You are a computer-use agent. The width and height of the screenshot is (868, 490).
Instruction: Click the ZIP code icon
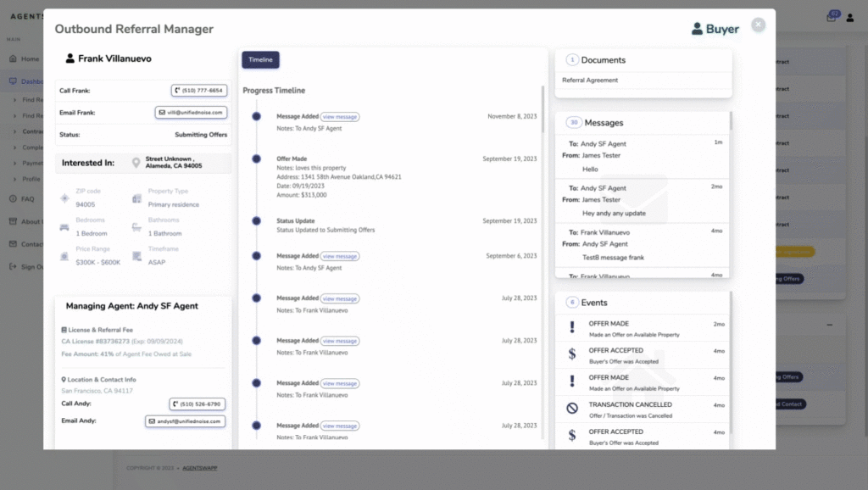[64, 198]
